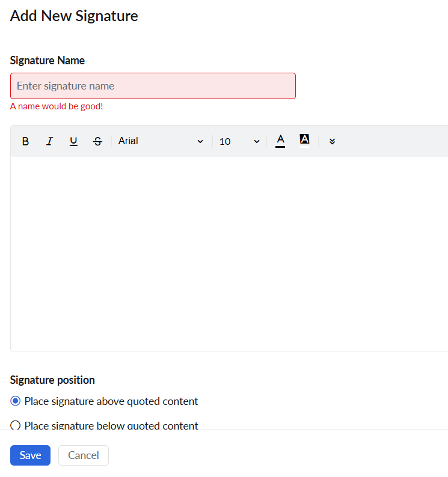Click the Signature position section heading
Viewport: 448px width, 477px height.
click(x=52, y=380)
